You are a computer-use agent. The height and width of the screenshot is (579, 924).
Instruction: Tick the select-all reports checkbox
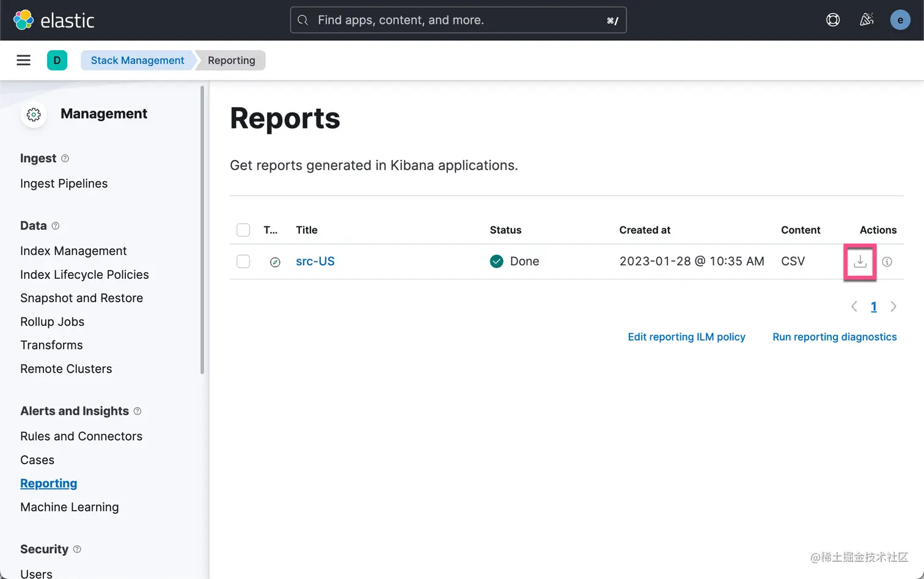tap(243, 230)
